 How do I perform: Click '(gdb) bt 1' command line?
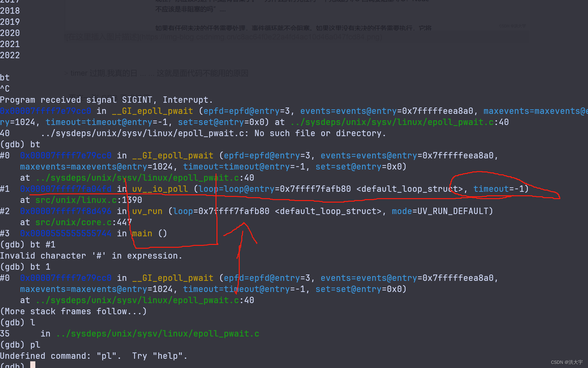click(x=25, y=267)
